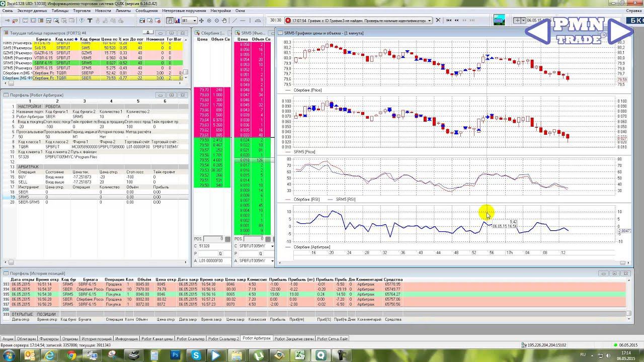Click the Бумага column header in parameters table
The height and width of the screenshot is (362, 644).
[44, 39]
